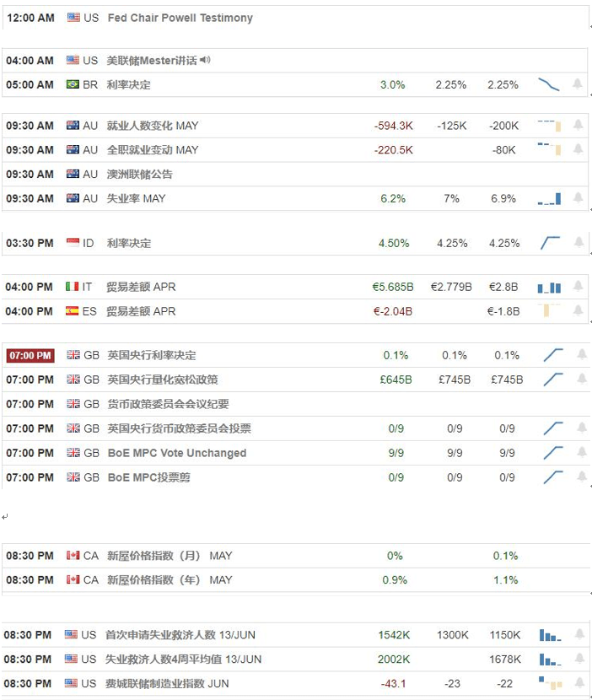Image resolution: width=592 pixels, height=700 pixels.
Task: Open bar chart for AU employment change
Action: point(549,126)
